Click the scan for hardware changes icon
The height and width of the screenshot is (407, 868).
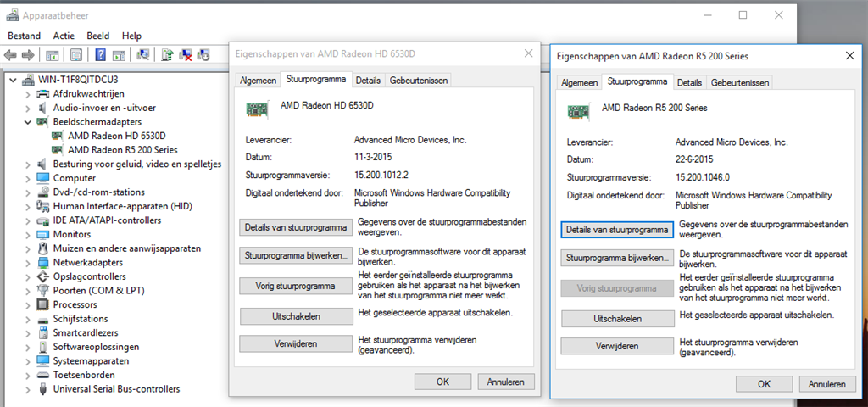(x=142, y=55)
